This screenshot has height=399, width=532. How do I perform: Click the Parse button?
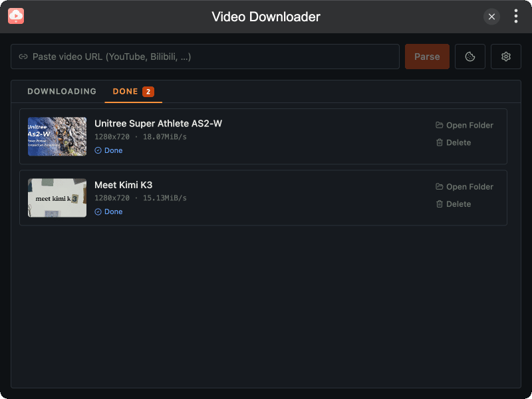coord(427,57)
